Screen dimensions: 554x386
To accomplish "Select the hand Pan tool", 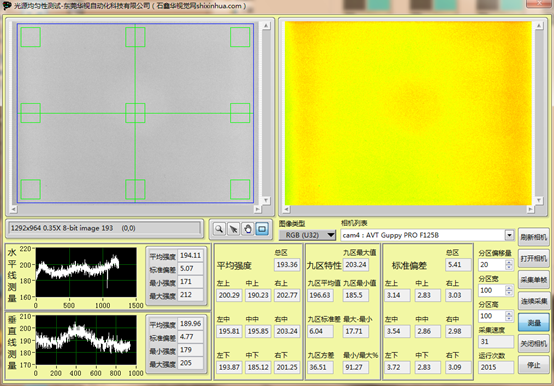I will tap(248, 229).
